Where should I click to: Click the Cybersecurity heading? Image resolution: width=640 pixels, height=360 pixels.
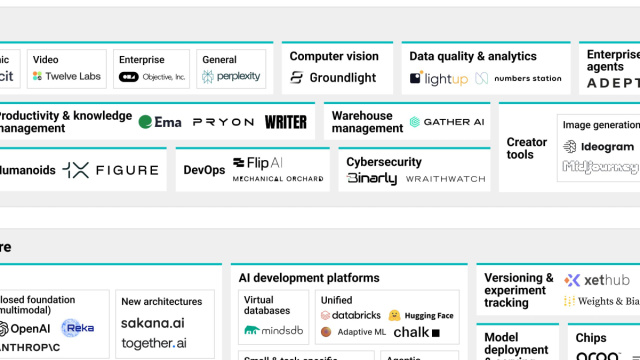pyautogui.click(x=384, y=162)
